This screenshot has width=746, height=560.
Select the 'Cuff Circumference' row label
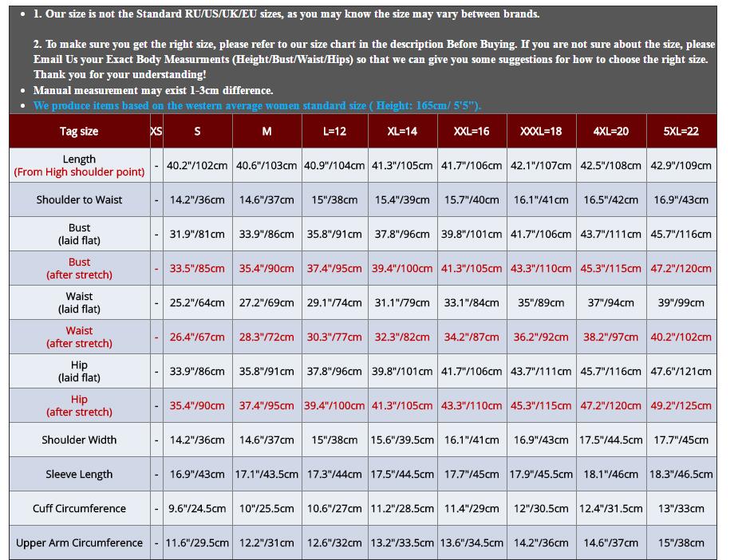pos(79,509)
